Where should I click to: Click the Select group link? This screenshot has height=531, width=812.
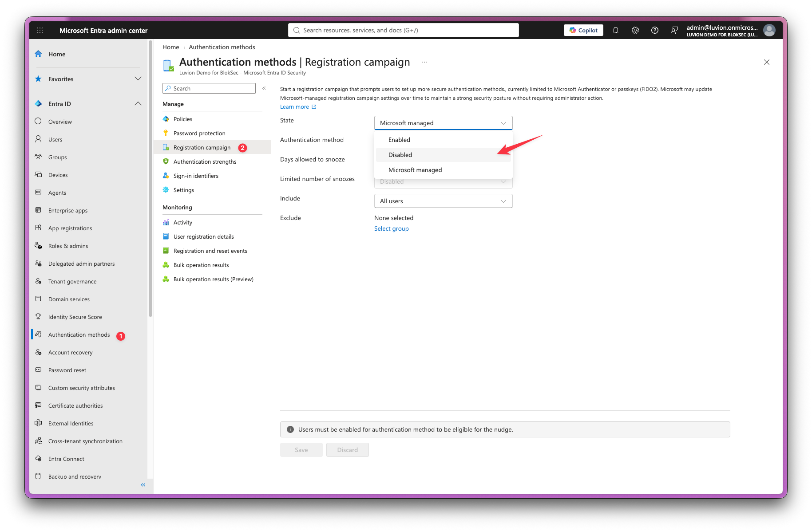tap(391, 228)
